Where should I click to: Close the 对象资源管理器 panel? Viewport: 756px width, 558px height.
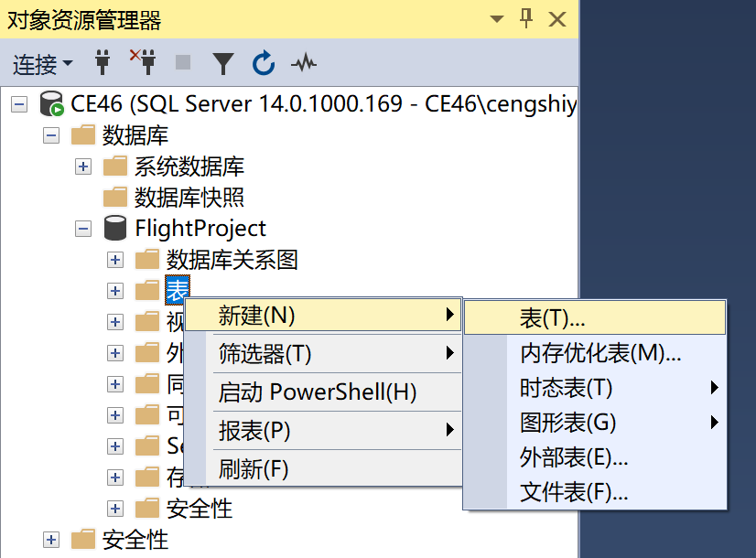point(556,19)
